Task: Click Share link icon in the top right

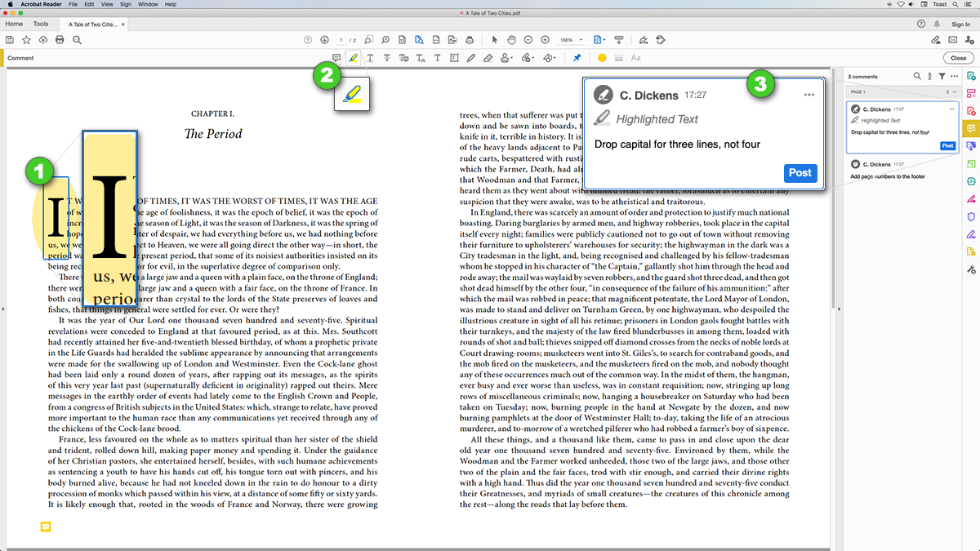Action: 935,40
